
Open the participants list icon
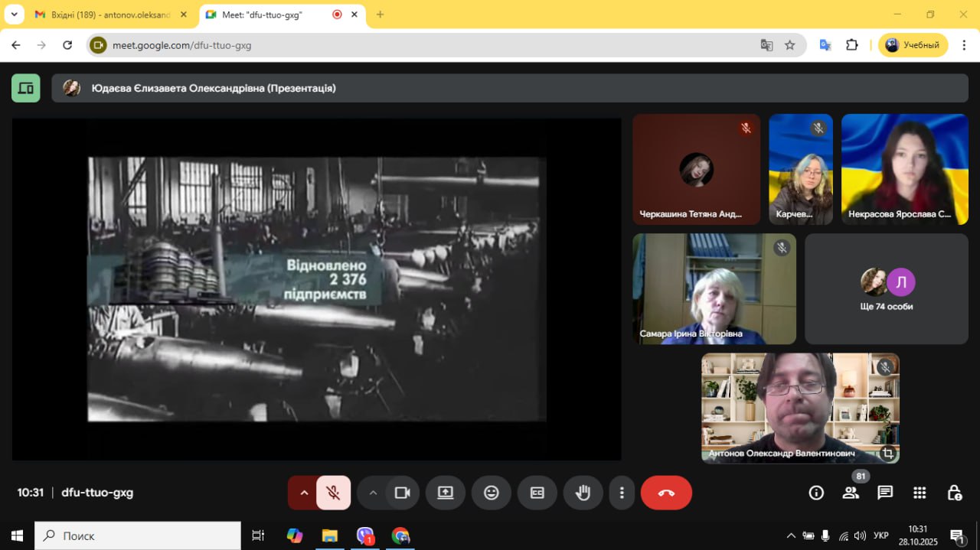point(851,493)
